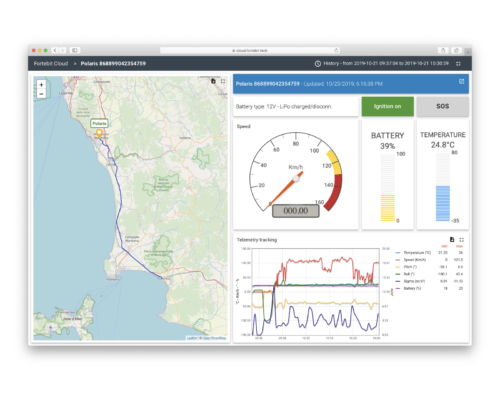Screen dimensions: 500x401
Task: Go to Fortebit Cloud breadcrumb
Action: 51,63
